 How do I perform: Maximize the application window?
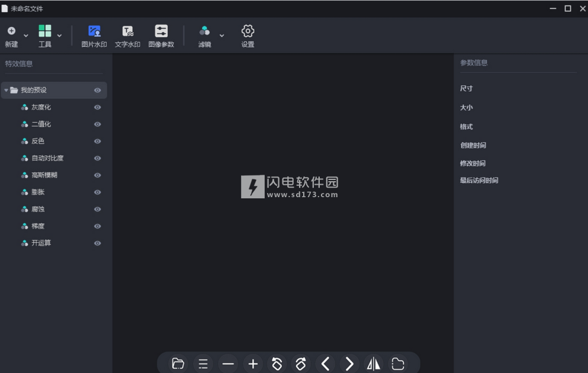(x=568, y=8)
